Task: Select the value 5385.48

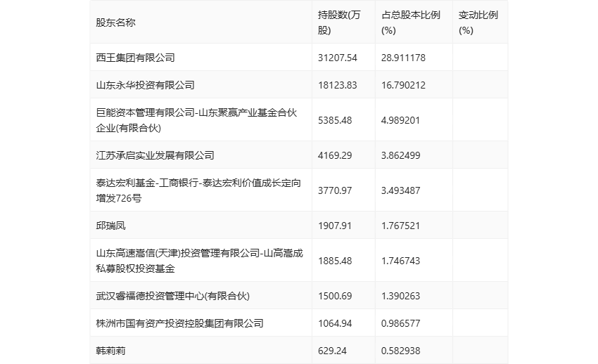Action: tap(335, 120)
